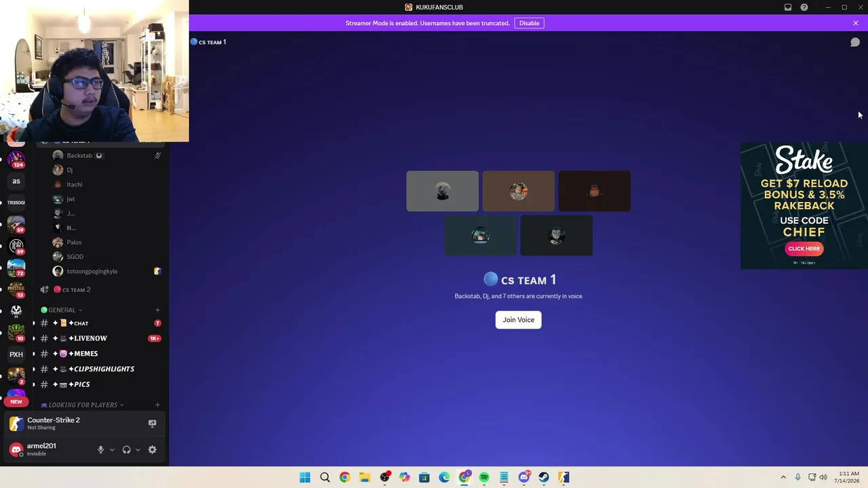This screenshot has height=488, width=868.
Task: Show voice channel chat bubble icon
Action: [855, 42]
